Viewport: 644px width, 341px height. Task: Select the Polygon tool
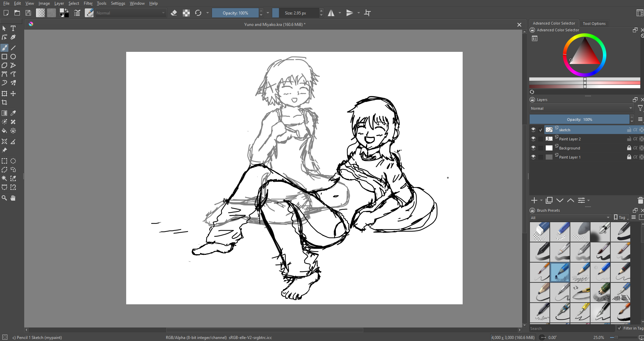(4, 65)
